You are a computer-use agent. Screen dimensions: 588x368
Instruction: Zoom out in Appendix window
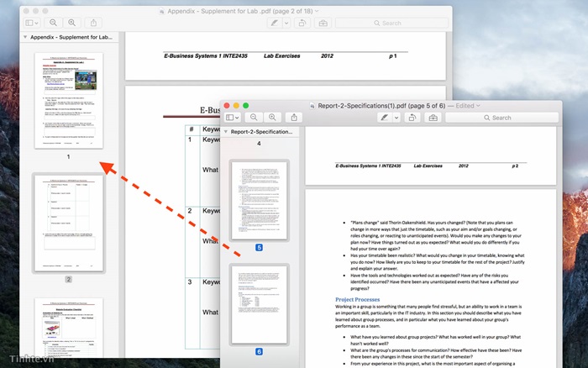[x=53, y=23]
